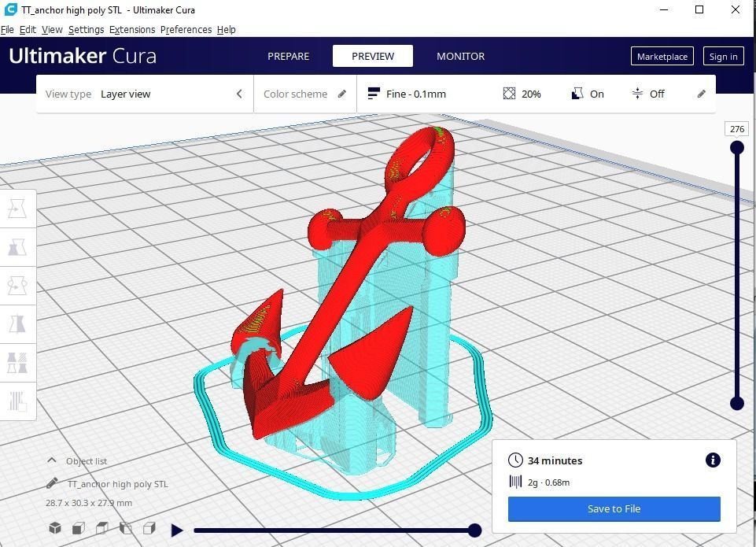The width and height of the screenshot is (756, 547).
Task: Open the File menu
Action: (x=7, y=29)
